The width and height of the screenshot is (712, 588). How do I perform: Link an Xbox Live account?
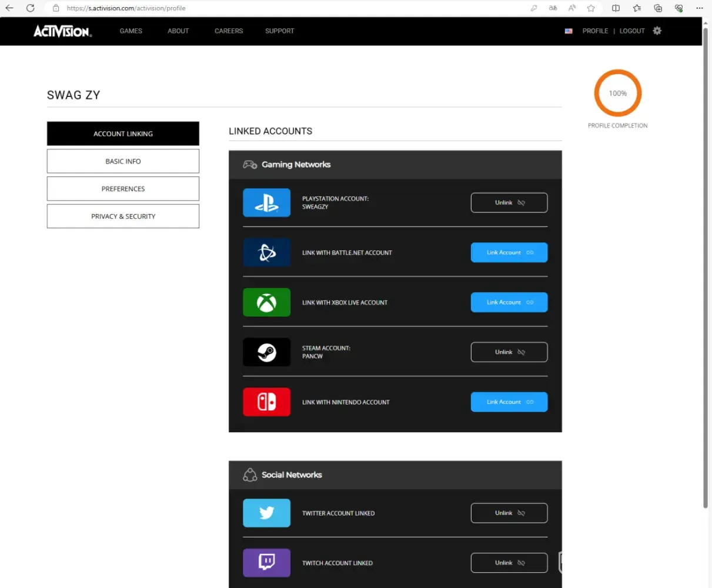click(x=509, y=302)
